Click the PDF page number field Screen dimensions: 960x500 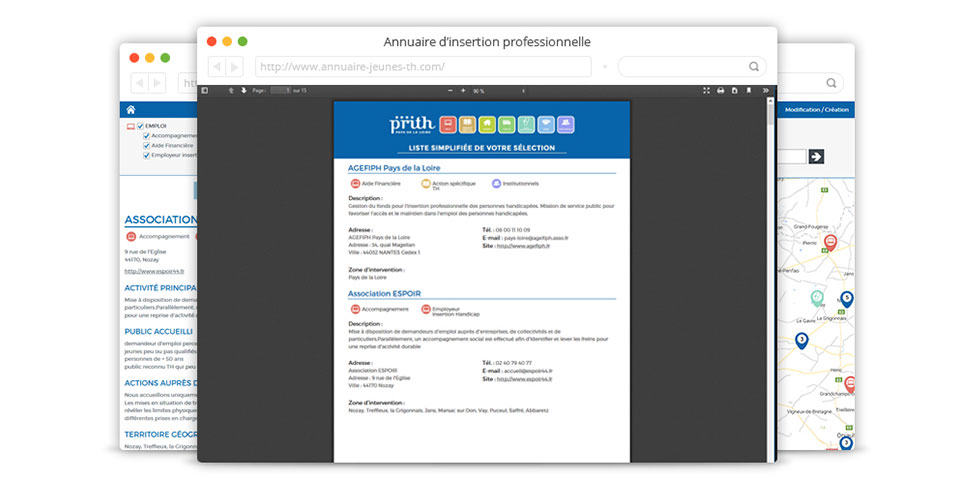tap(280, 91)
